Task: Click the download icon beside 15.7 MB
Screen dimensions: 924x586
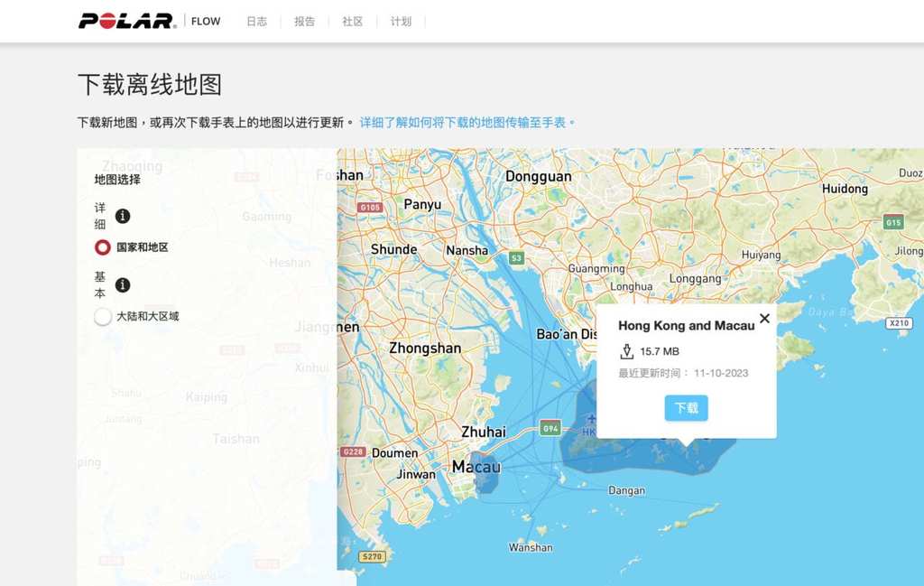Action: [626, 351]
